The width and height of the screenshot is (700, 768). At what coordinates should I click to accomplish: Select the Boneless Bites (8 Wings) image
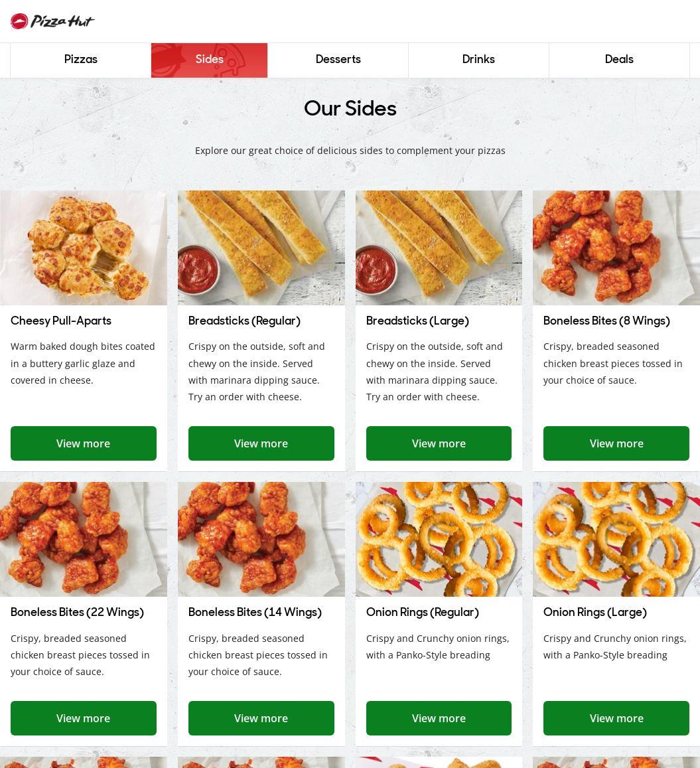pyautogui.click(x=616, y=248)
